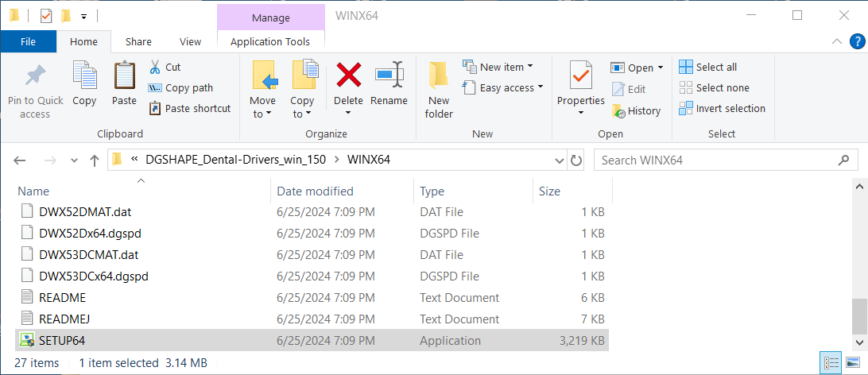Click the New folder quick access icon
This screenshot has width=868, height=375.
click(67, 16)
